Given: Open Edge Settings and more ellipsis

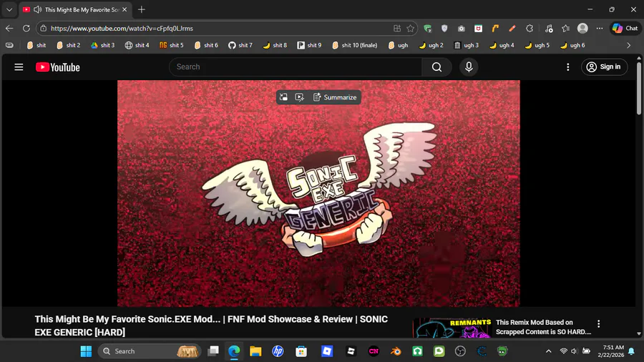Looking at the screenshot, I should click(600, 29).
